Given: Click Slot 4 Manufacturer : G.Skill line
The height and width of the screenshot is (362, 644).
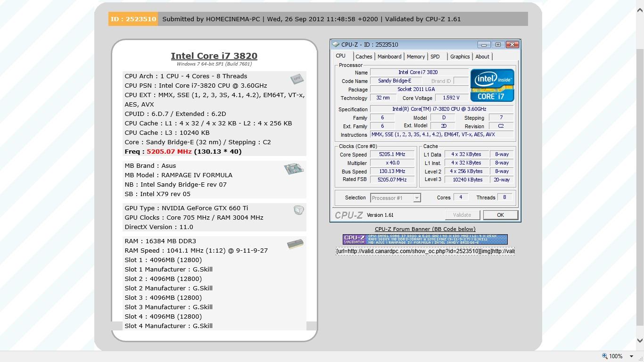Looking at the screenshot, I should coord(169,326).
